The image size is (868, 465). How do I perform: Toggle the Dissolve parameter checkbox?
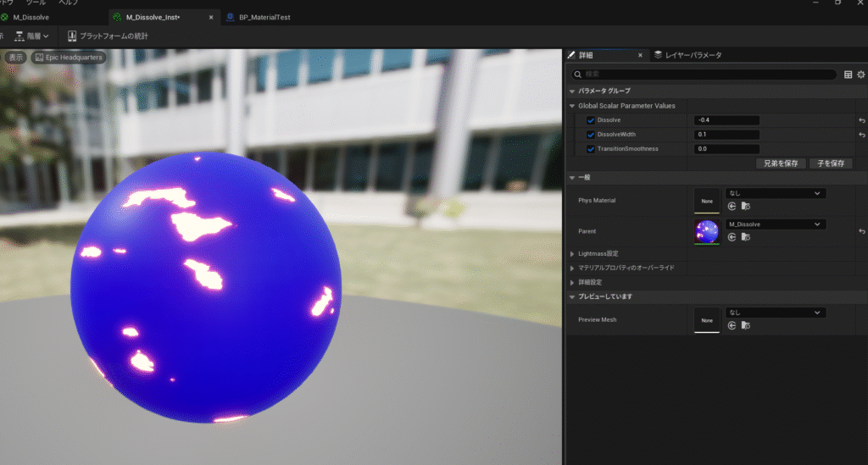click(x=591, y=120)
